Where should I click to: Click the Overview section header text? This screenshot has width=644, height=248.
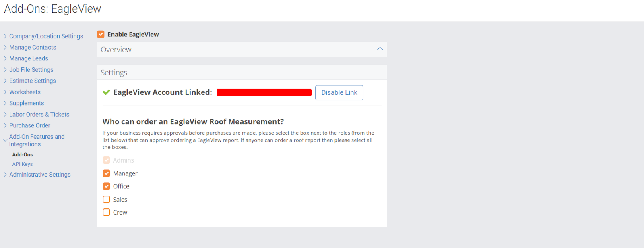tap(116, 50)
